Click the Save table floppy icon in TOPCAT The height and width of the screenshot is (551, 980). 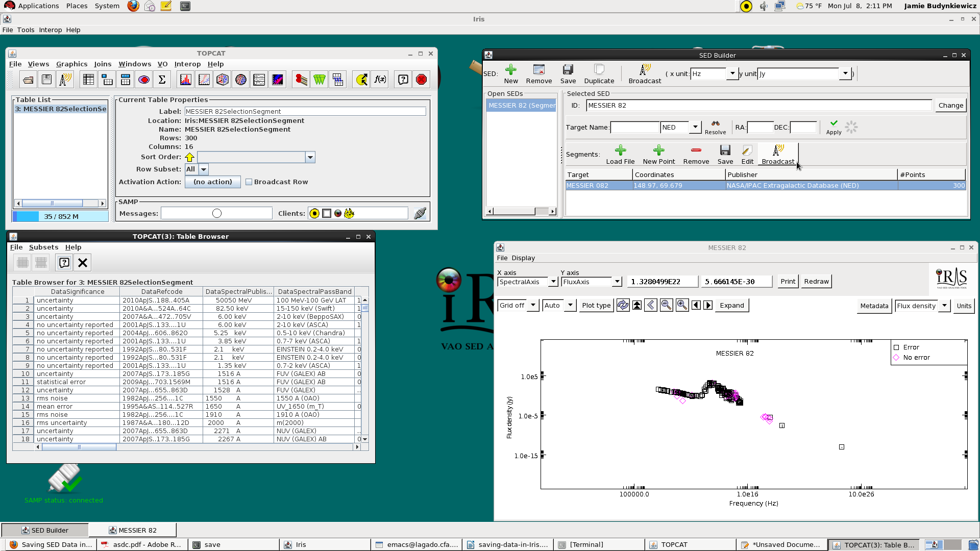pyautogui.click(x=47, y=80)
